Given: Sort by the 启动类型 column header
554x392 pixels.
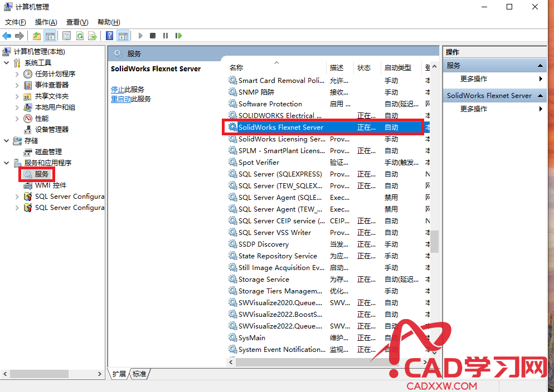Looking at the screenshot, I should [401, 67].
